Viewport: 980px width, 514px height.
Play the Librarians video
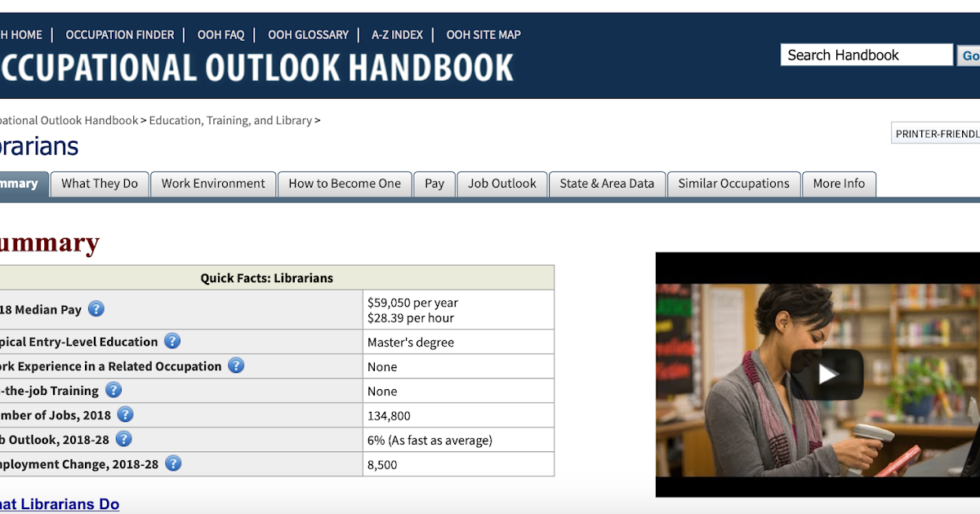[827, 374]
